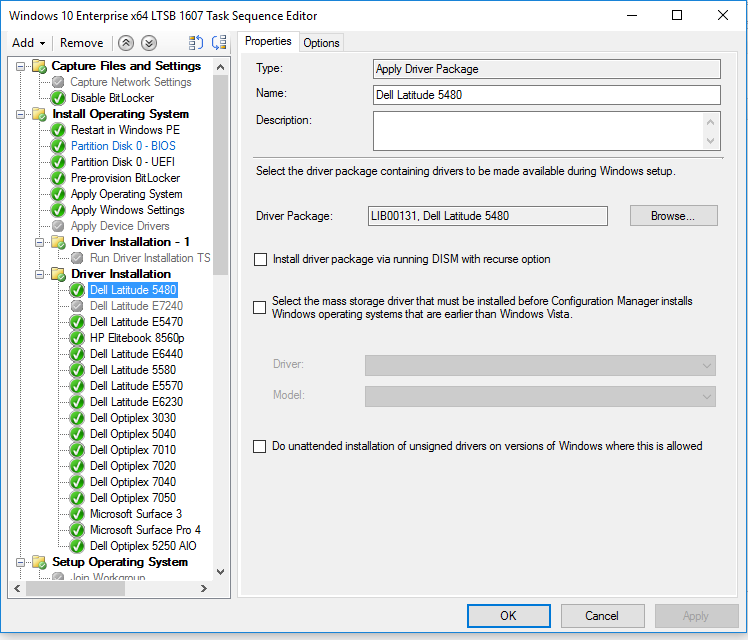748x640 pixels.
Task: Click the Expand All tree icon
Action: click(196, 43)
